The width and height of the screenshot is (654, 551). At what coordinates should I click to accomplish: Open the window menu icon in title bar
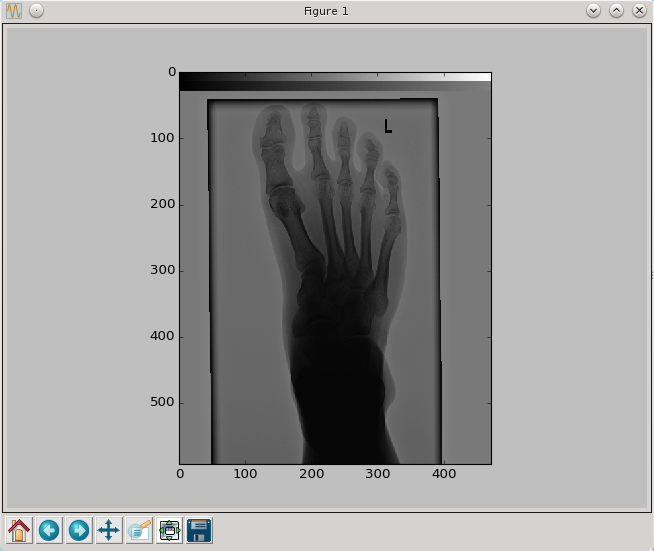pos(15,11)
